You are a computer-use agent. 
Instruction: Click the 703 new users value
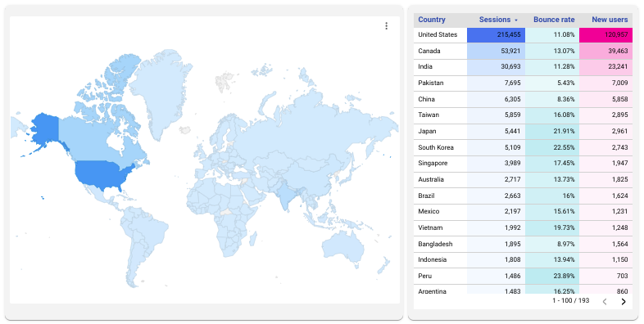pos(622,276)
